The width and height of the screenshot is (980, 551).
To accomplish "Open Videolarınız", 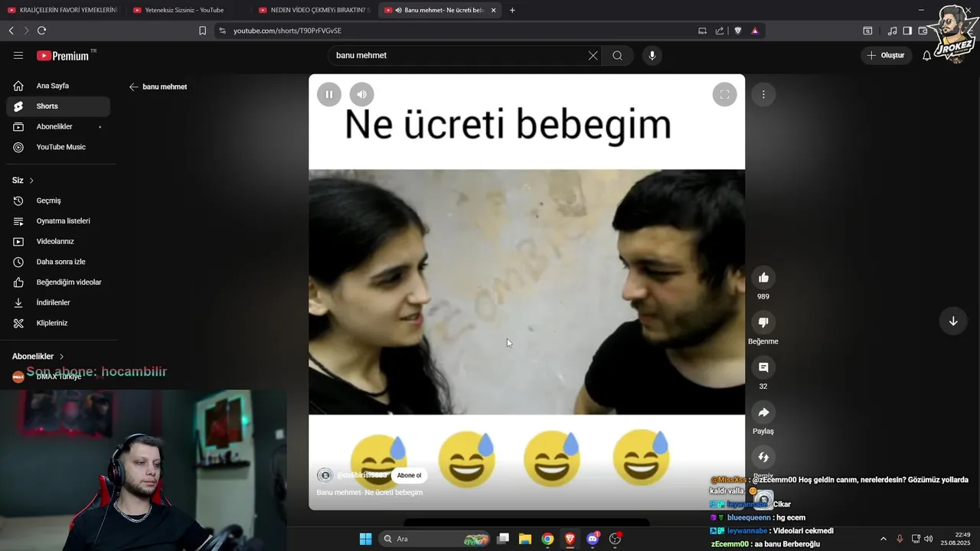I will coord(58,241).
